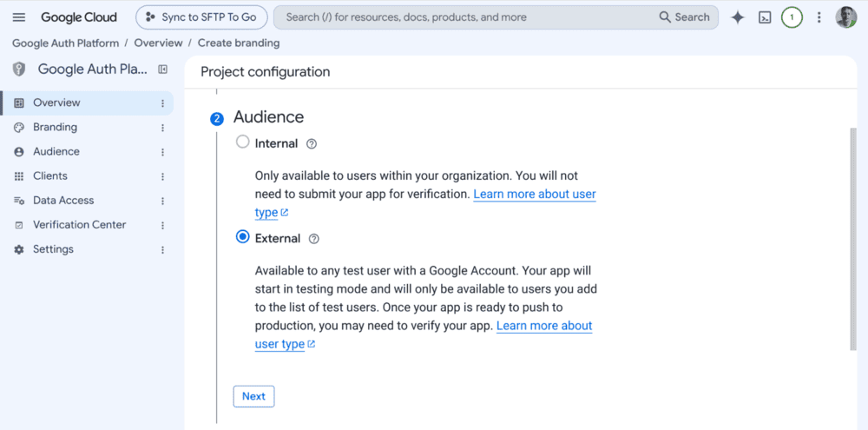Viewport: 868px width, 430px height.
Task: Open the three-dot menu next to Overview
Action: [x=163, y=103]
